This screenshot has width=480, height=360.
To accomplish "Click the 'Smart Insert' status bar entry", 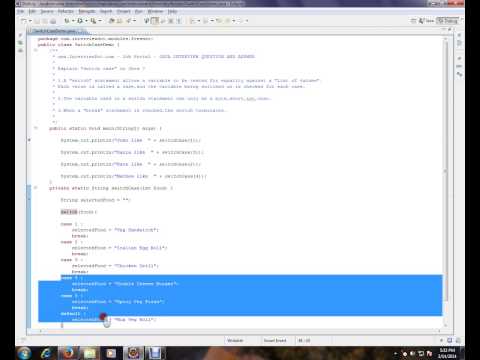I will [275, 340].
